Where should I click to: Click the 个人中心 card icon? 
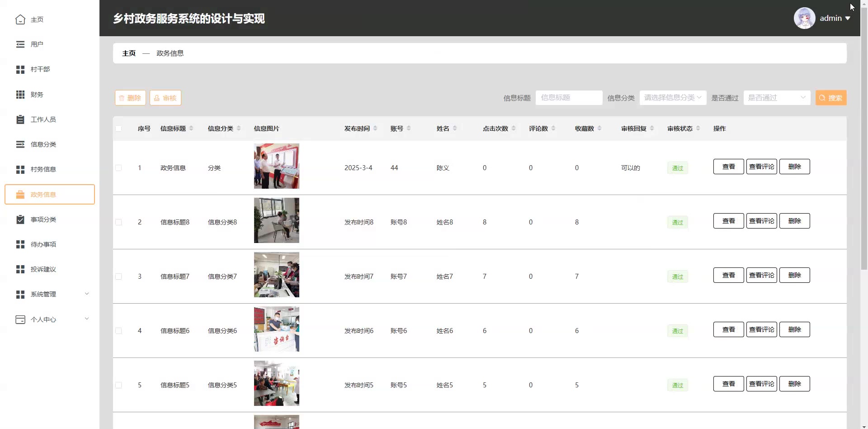(20, 319)
